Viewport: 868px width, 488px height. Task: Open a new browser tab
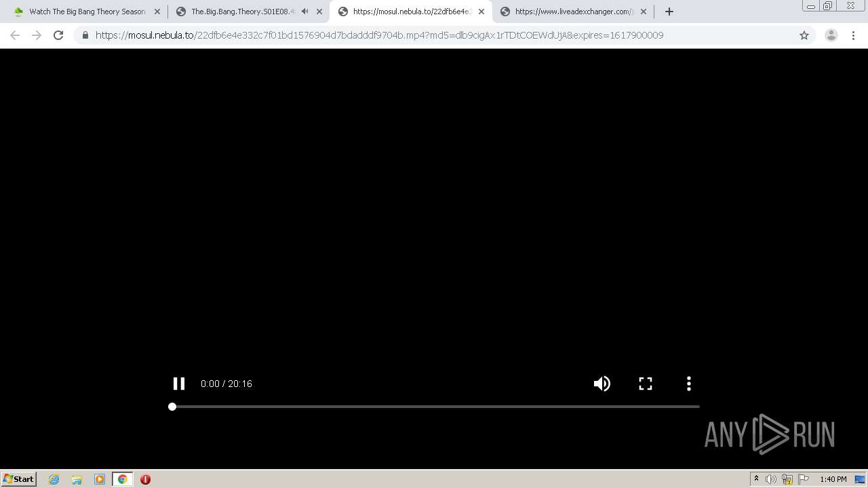[669, 12]
